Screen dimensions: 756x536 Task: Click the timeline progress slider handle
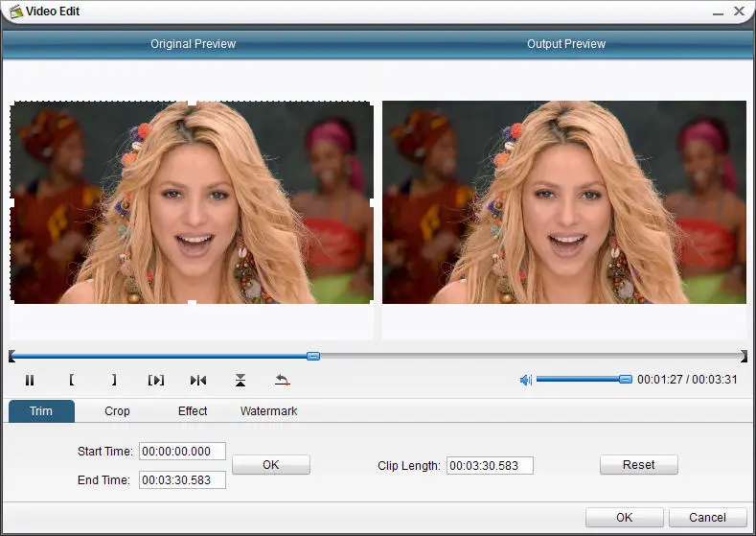click(x=313, y=356)
